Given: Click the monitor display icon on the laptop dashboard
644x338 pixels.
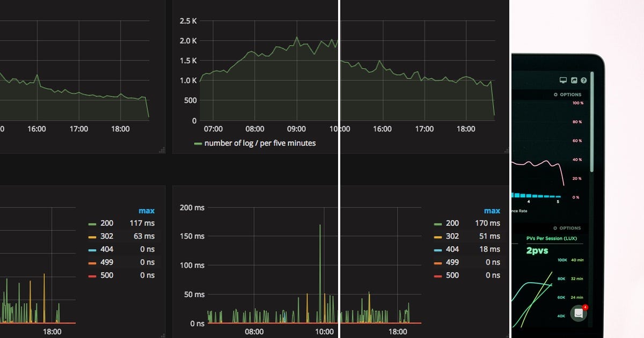Looking at the screenshot, I should tap(563, 80).
